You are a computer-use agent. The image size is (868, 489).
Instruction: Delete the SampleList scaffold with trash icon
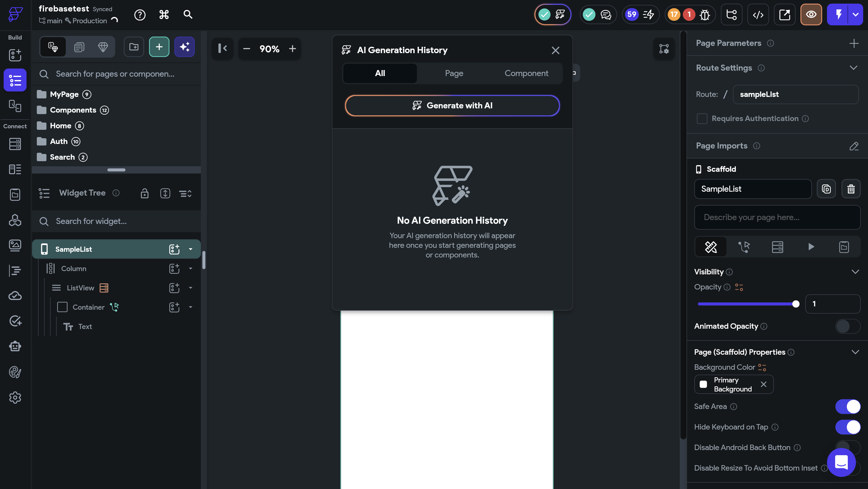851,189
